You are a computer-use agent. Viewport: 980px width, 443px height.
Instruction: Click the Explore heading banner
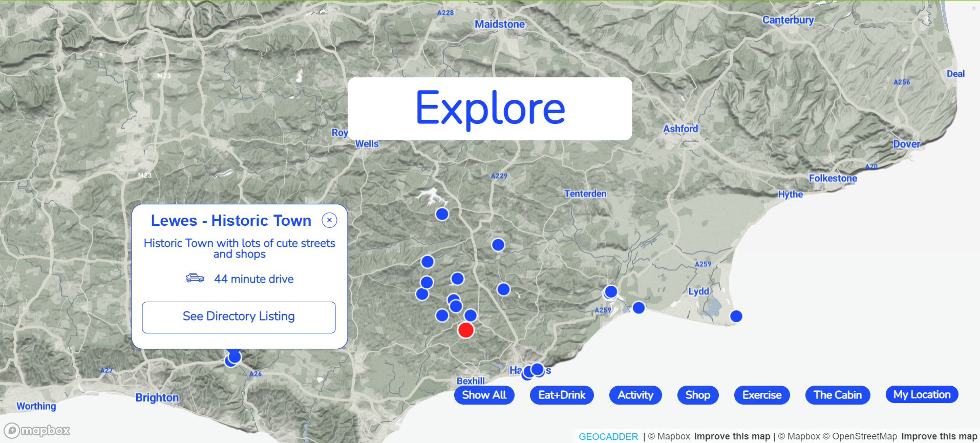pos(489,109)
